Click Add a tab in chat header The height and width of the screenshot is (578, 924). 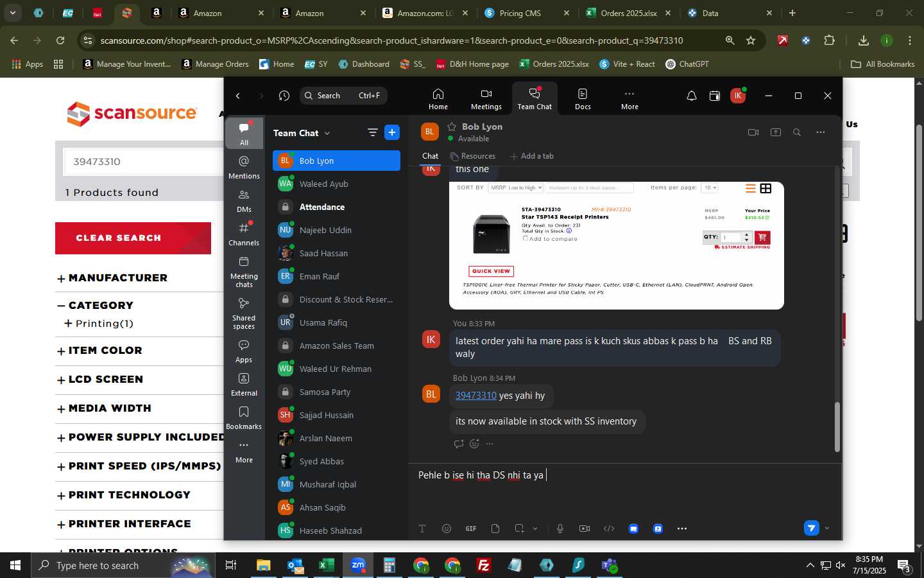tap(532, 156)
